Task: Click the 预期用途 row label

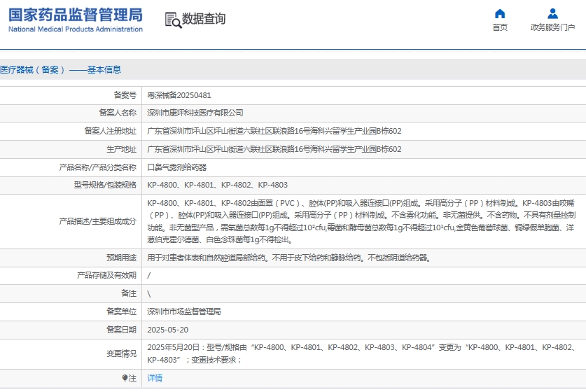Action: [121, 258]
